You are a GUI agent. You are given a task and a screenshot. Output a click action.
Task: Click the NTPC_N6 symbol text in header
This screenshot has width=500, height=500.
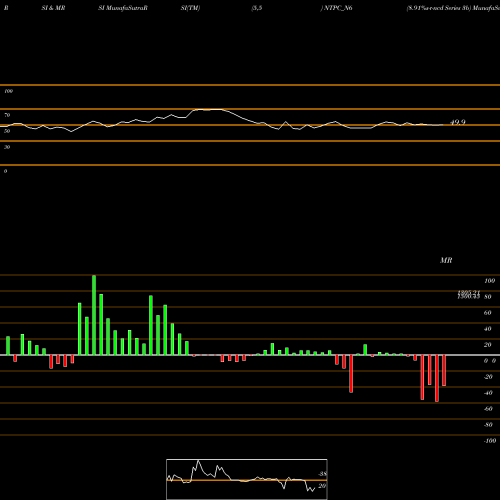click(x=338, y=8)
